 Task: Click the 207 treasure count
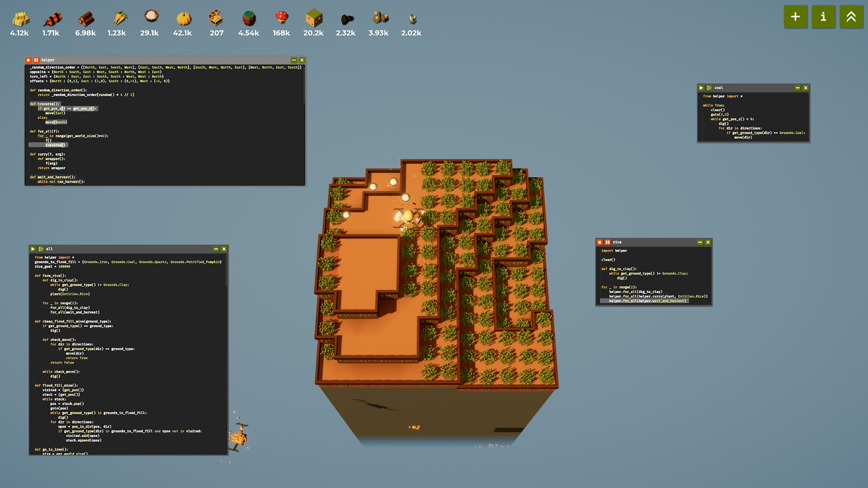pyautogui.click(x=216, y=33)
